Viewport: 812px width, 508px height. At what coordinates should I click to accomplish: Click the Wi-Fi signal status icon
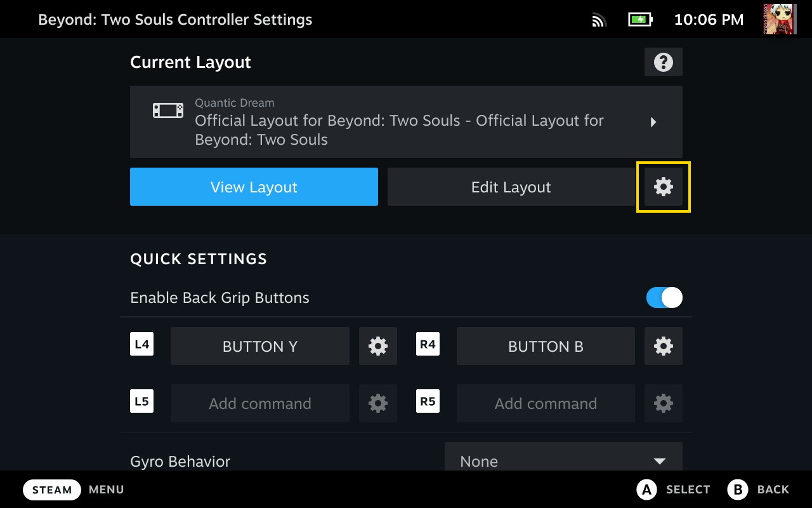599,20
